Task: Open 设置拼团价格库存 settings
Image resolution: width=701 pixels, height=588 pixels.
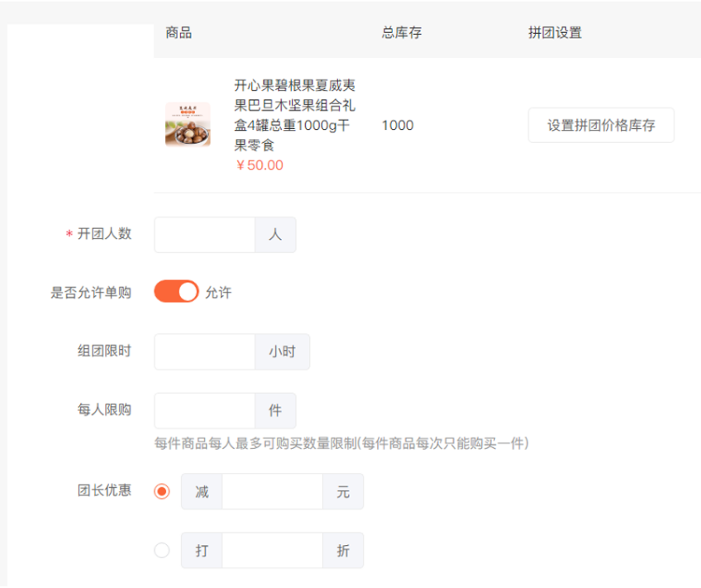Action: (x=601, y=125)
